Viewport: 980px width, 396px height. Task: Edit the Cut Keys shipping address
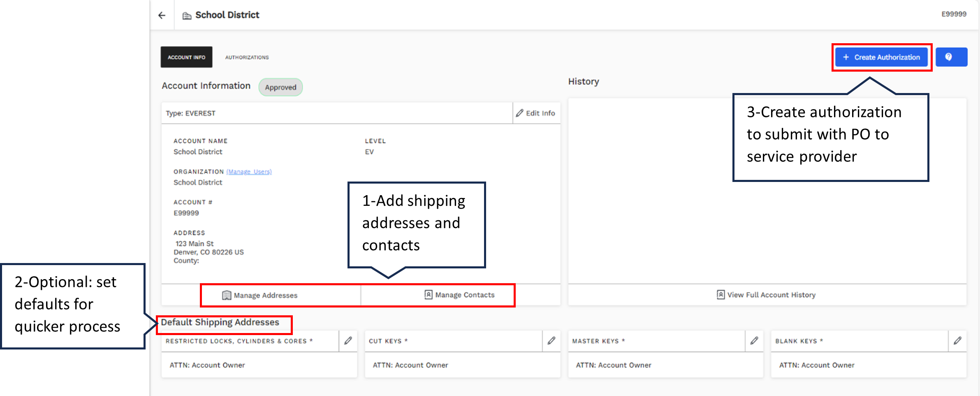tap(551, 340)
